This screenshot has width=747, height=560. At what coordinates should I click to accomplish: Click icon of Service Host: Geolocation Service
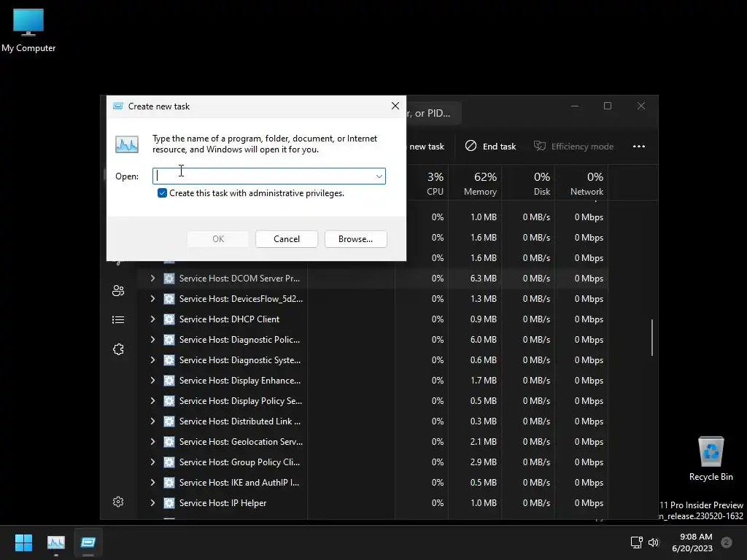[x=169, y=441]
